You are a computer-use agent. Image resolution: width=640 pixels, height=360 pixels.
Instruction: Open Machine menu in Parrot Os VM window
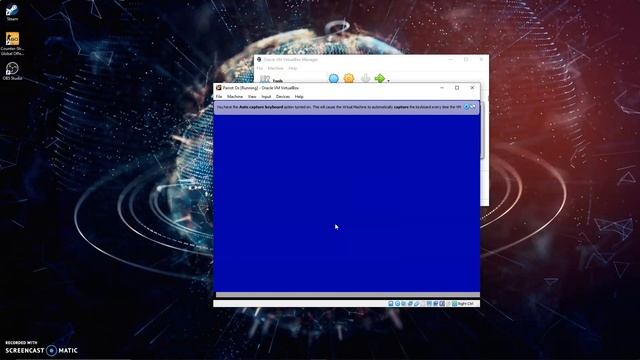pos(235,97)
